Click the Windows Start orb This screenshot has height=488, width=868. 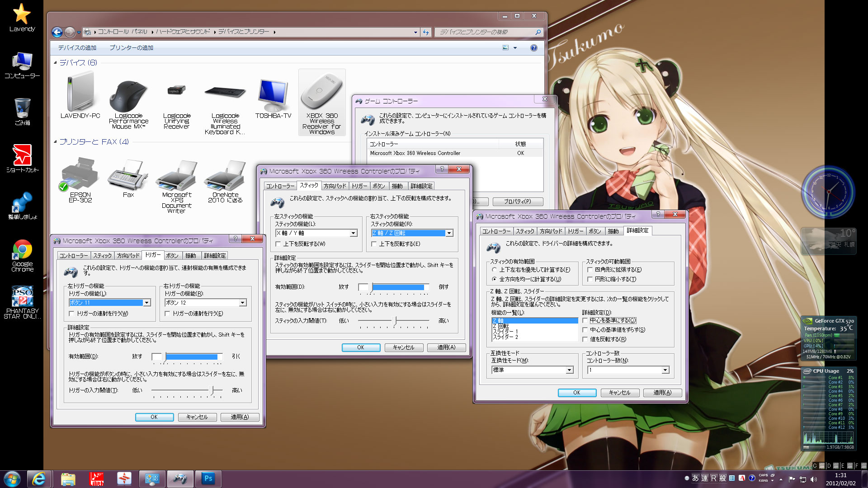tap(12, 479)
